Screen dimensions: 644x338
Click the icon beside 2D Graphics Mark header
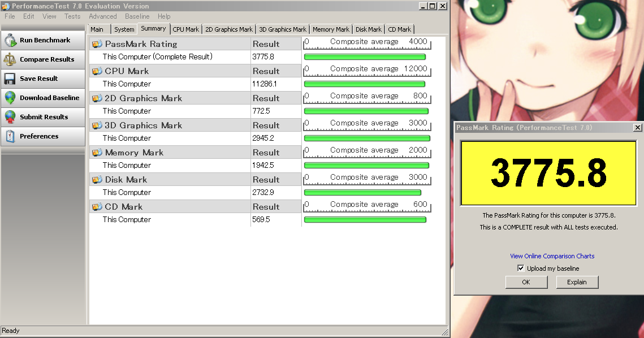[x=97, y=98]
